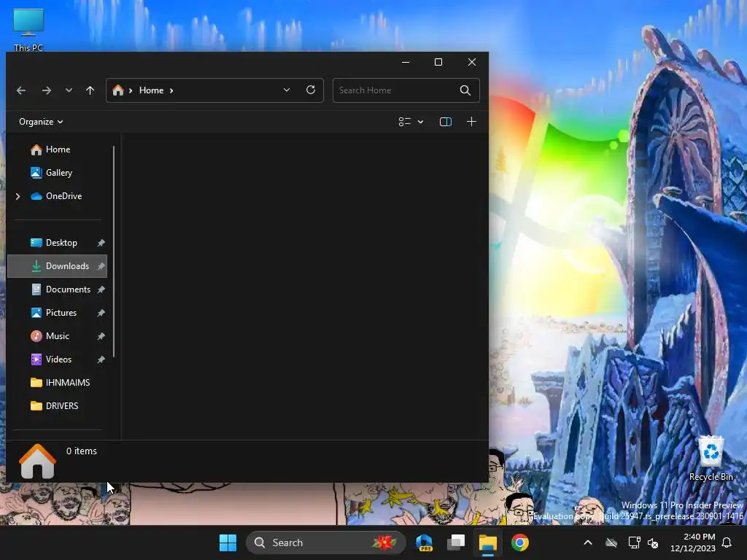Go forward using the forward arrow
Screen dimensions: 747x560
click(x=46, y=90)
